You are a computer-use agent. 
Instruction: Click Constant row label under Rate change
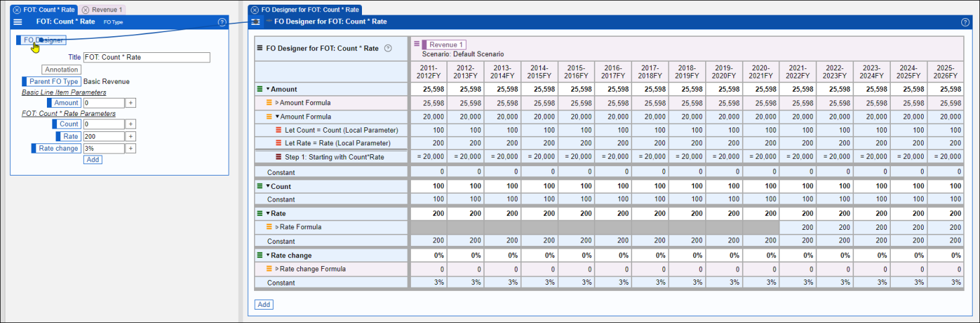click(x=281, y=283)
